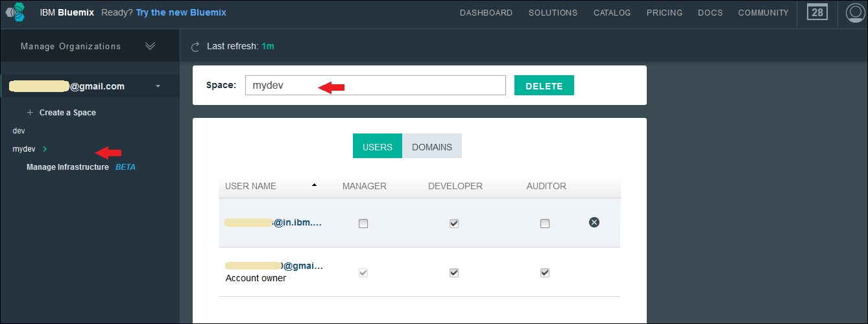Open the in.ibm user email link
This screenshot has height=324, width=868.
[273, 222]
